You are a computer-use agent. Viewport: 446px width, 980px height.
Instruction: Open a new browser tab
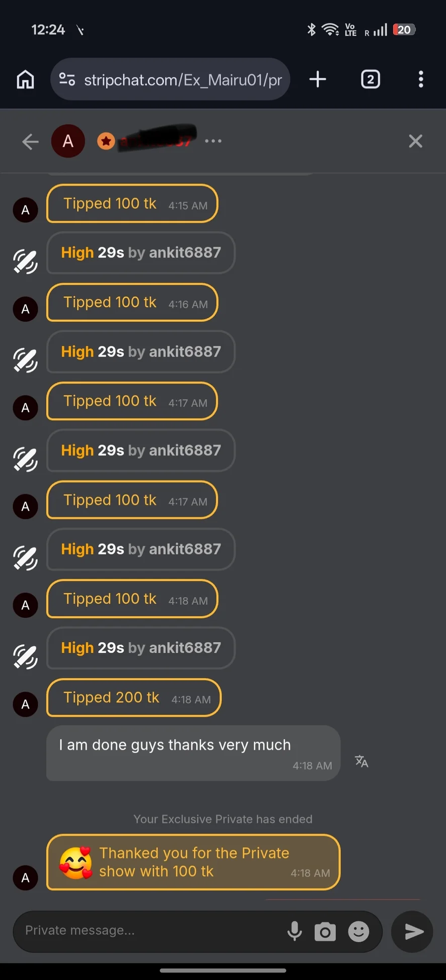[318, 79]
